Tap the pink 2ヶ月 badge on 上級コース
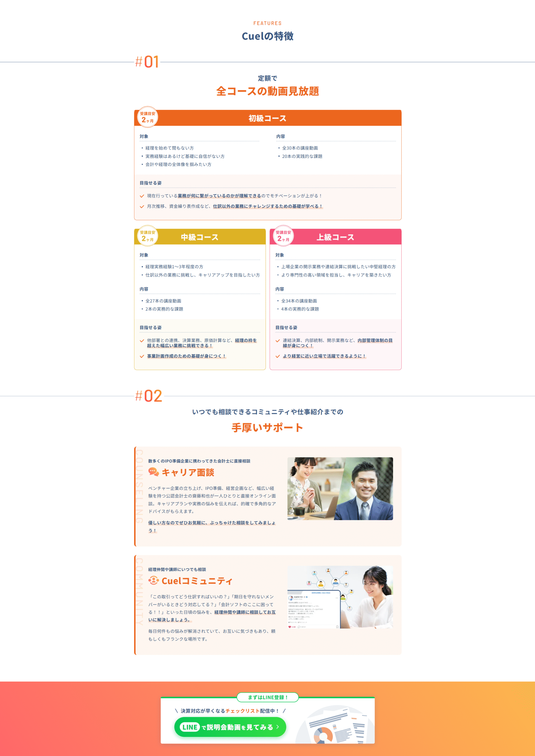 click(283, 236)
